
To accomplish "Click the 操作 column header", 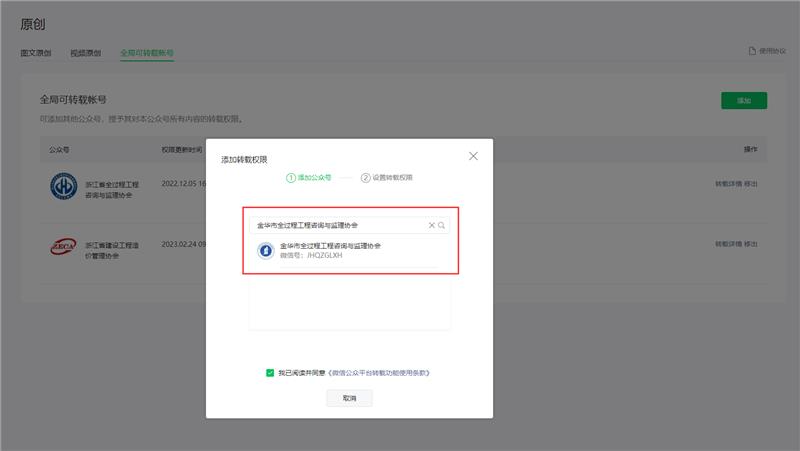I will 751,149.
